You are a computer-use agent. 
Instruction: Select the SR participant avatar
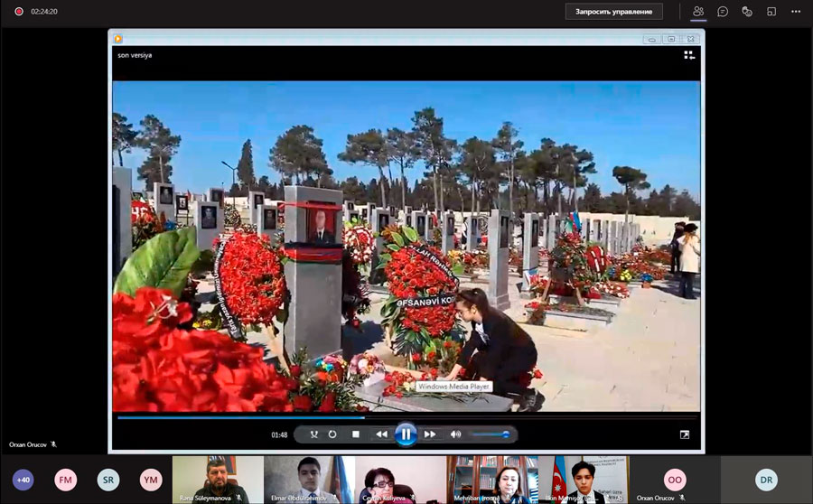point(107,480)
